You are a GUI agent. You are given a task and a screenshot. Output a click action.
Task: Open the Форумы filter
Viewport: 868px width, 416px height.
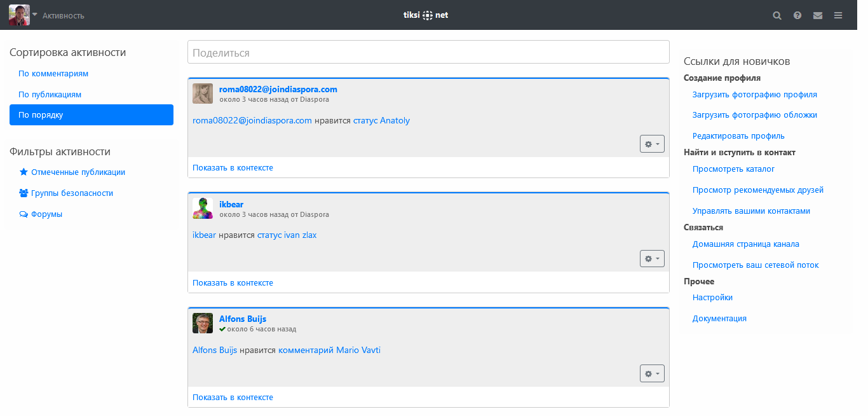point(46,214)
